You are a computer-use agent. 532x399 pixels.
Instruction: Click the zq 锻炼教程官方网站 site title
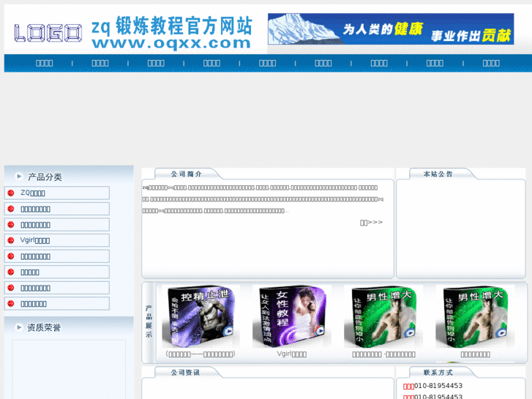pos(172,26)
